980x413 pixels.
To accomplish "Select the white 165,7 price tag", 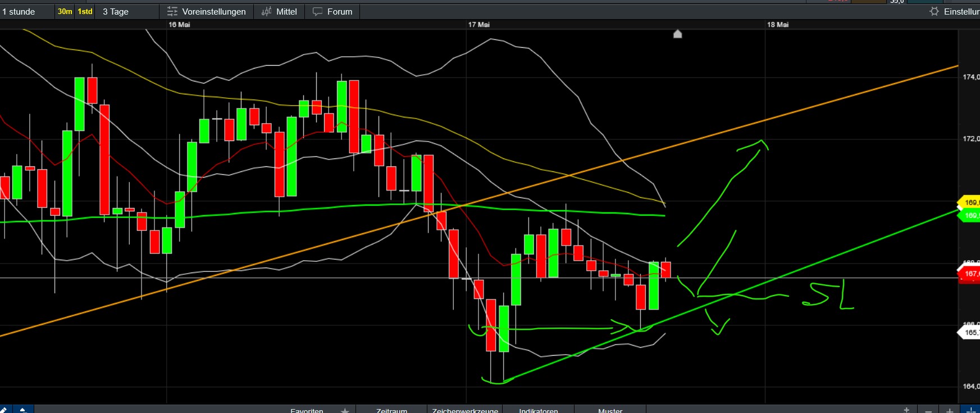I will [969, 333].
